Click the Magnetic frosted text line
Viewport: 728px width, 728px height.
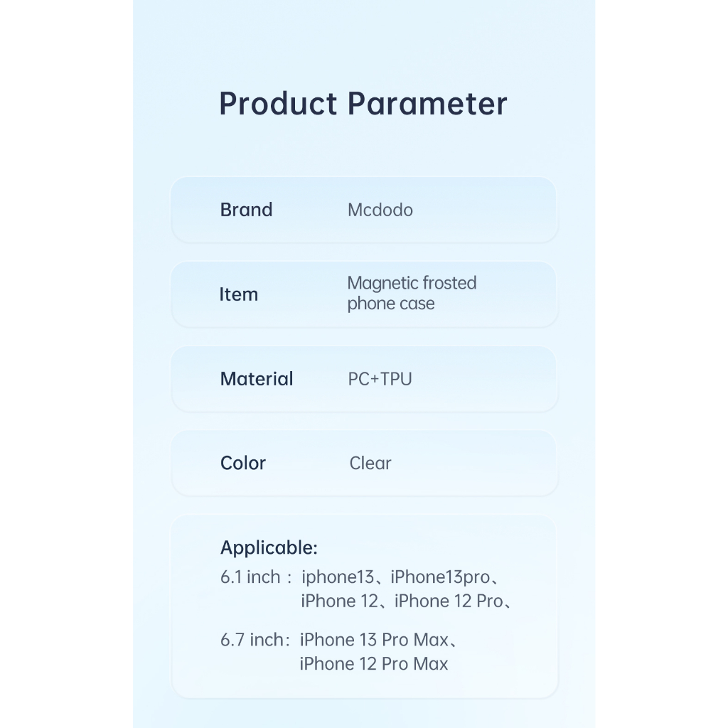412,283
